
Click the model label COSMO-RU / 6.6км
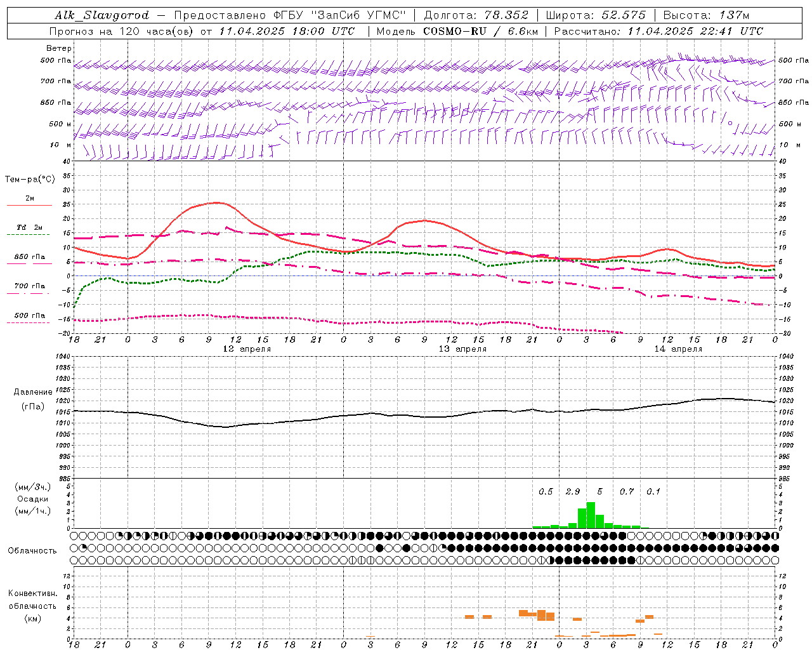[481, 31]
